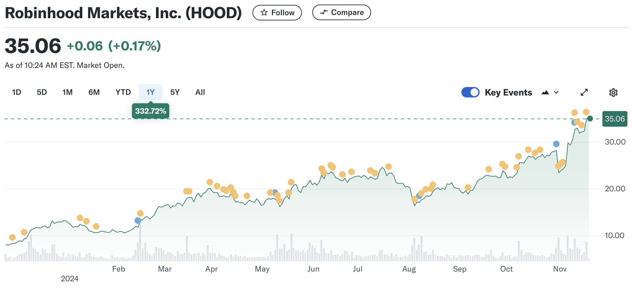Screen dimensions: 644x291
Task: Show the 6M chart range
Action: pyautogui.click(x=94, y=93)
